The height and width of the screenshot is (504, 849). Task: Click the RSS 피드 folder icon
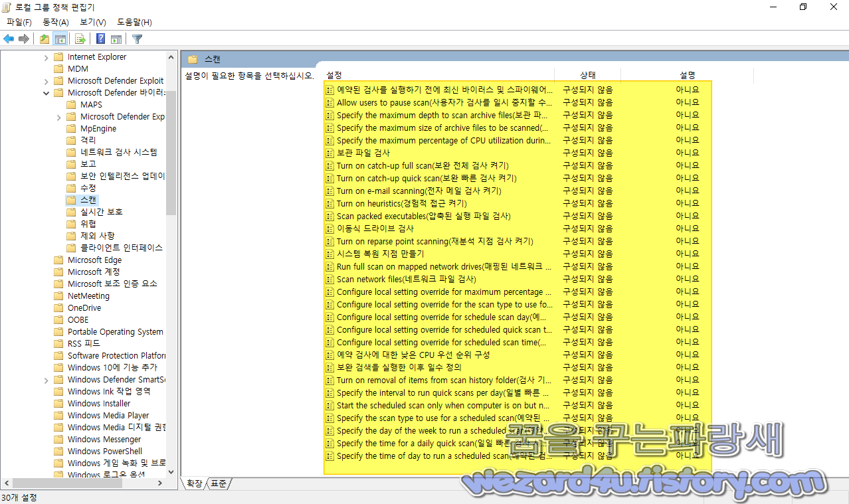click(58, 344)
